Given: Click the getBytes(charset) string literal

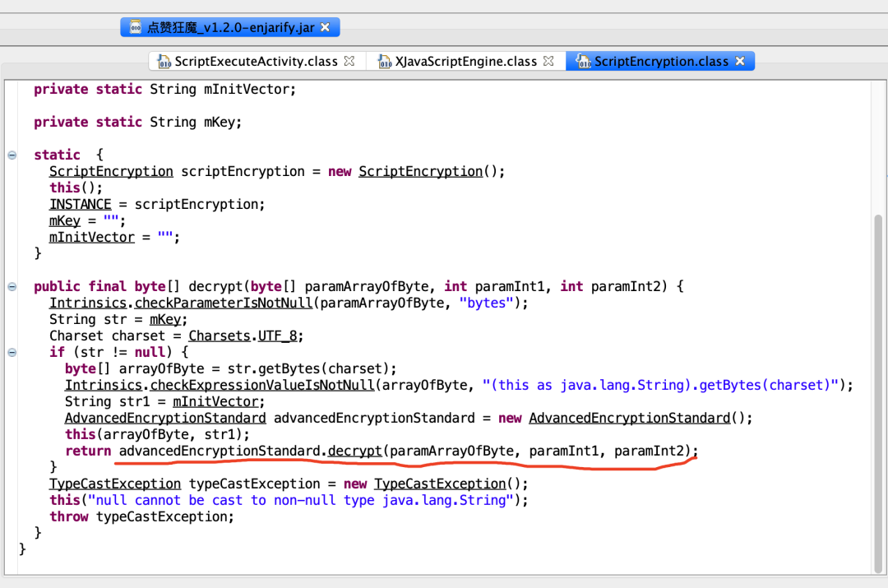Looking at the screenshot, I should 660,385.
